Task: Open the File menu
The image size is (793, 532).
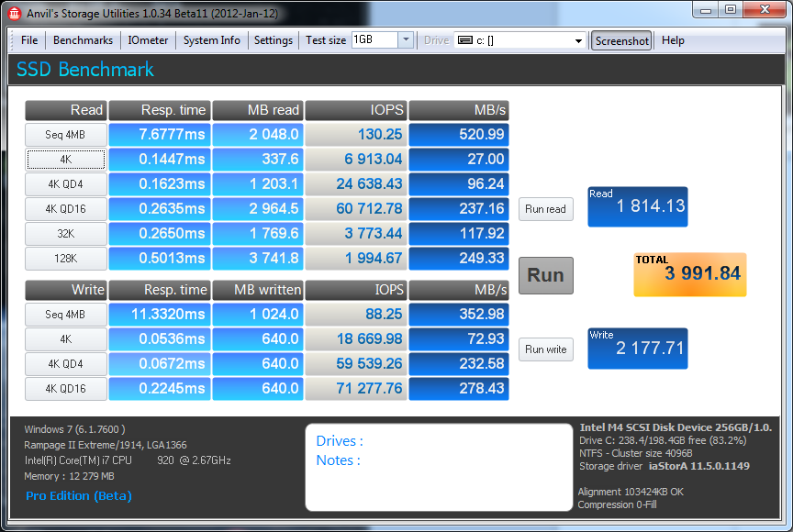Action: tap(29, 40)
